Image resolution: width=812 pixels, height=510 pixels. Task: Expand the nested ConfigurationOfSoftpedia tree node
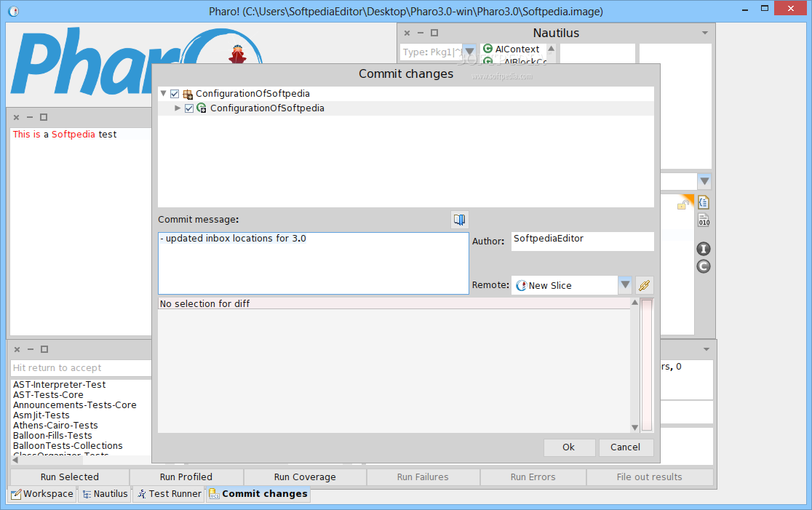(x=178, y=108)
